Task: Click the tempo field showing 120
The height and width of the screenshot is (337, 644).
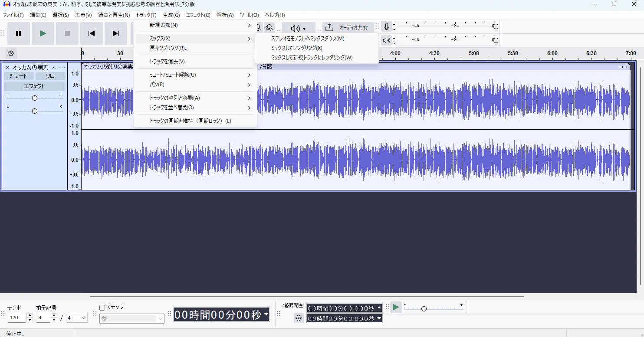Action: 17,318
